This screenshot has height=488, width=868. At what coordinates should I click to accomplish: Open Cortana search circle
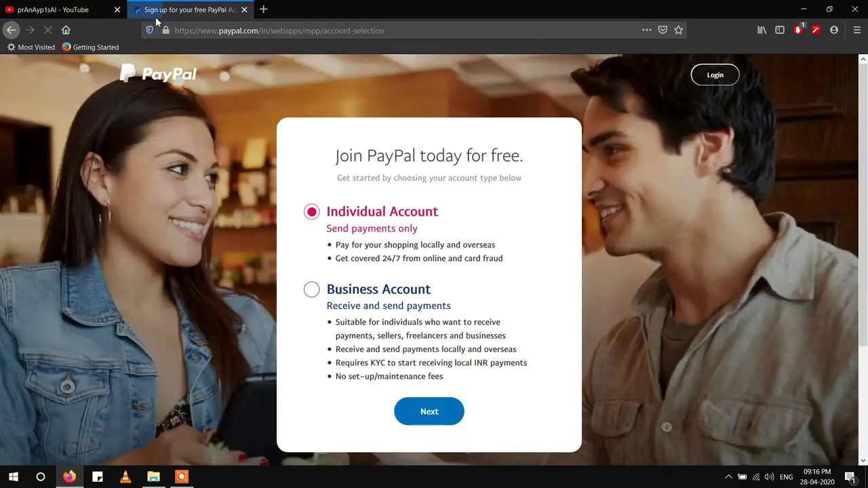click(x=41, y=477)
